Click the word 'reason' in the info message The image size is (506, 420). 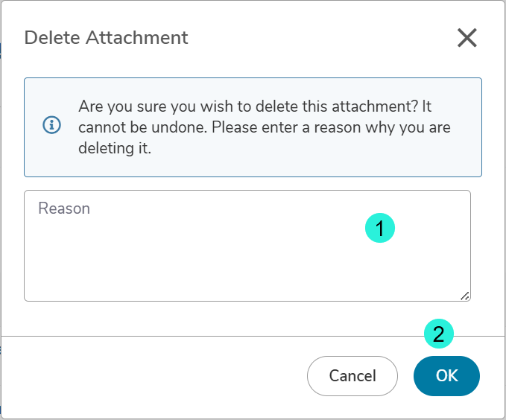[x=338, y=127]
